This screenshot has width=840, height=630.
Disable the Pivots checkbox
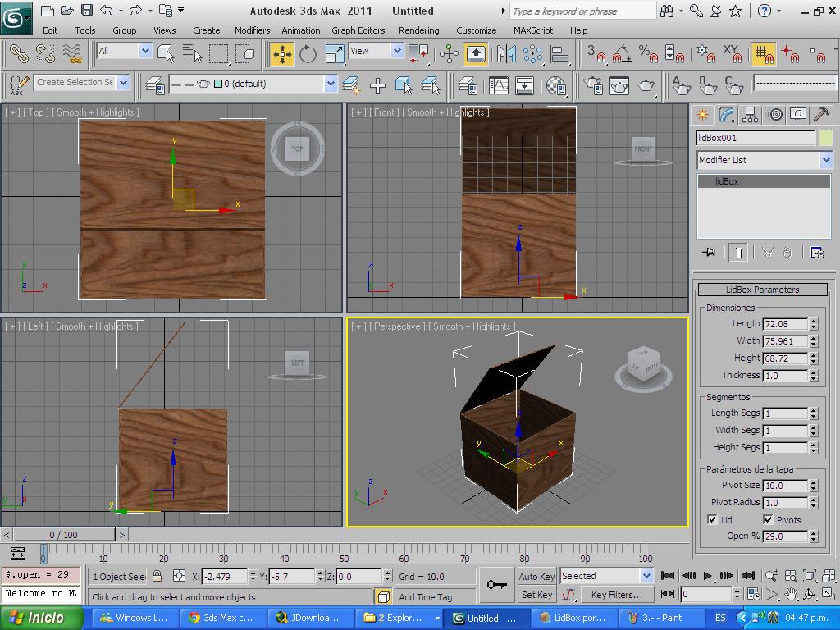[768, 519]
